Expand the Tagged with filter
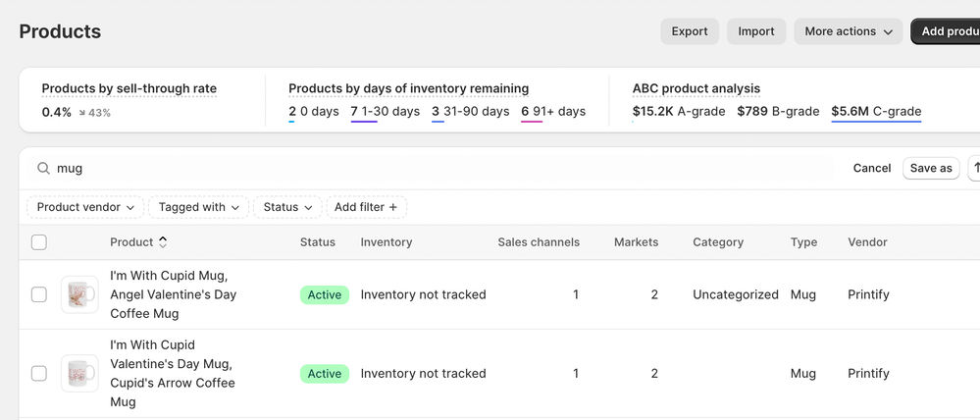The height and width of the screenshot is (420, 980). 199,207
